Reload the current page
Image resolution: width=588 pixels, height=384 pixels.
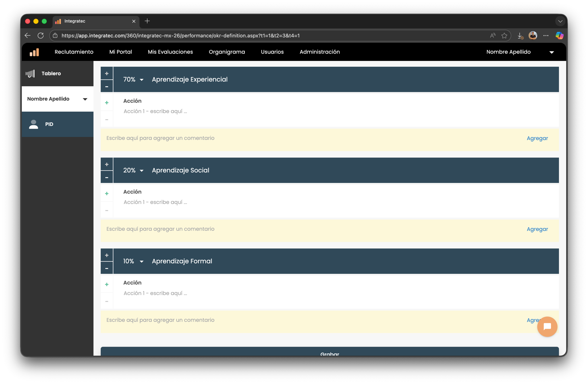click(x=41, y=36)
